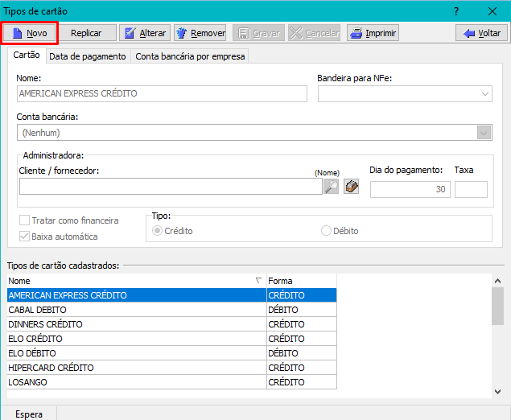
Task: Click the Novo button
Action: (x=29, y=33)
